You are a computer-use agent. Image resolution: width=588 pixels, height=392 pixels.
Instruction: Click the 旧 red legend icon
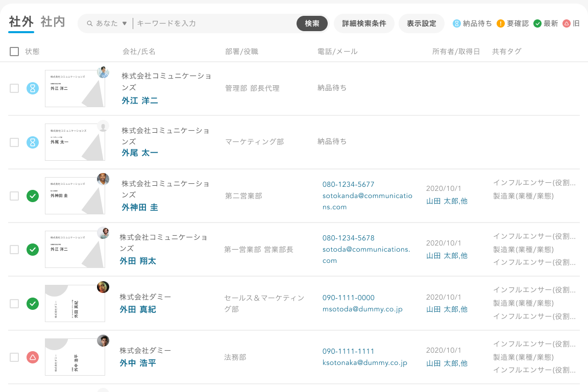pos(567,23)
